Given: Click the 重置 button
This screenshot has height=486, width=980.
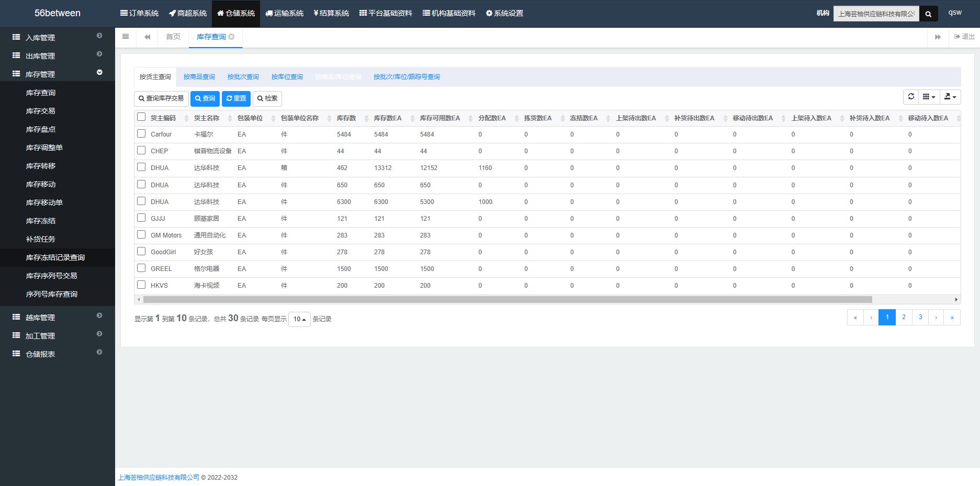Looking at the screenshot, I should coord(236,98).
